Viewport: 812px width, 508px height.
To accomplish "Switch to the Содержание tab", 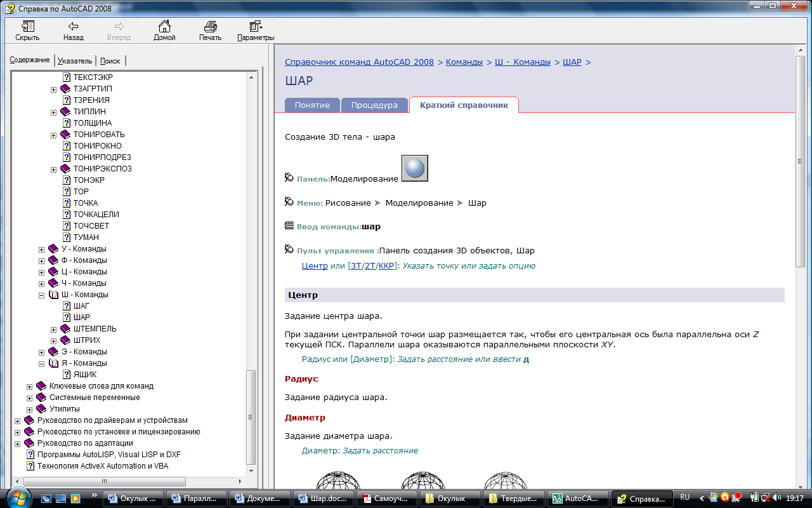I will click(x=30, y=60).
